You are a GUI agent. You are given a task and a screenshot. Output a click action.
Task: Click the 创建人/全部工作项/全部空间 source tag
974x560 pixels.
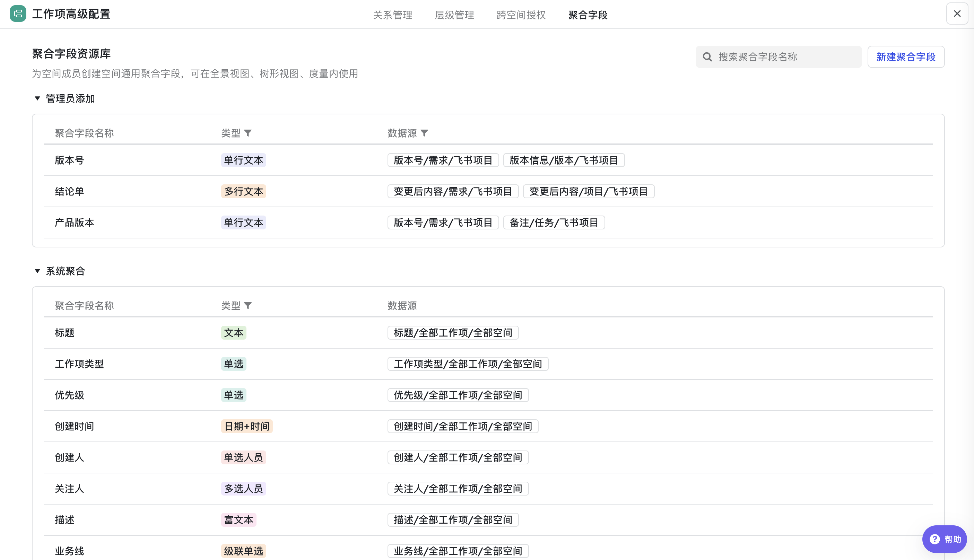click(458, 457)
